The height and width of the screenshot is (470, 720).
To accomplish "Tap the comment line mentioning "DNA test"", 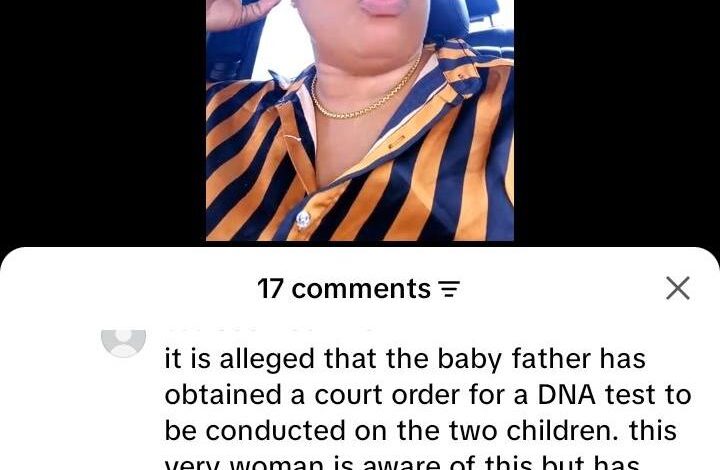I will [x=428, y=395].
